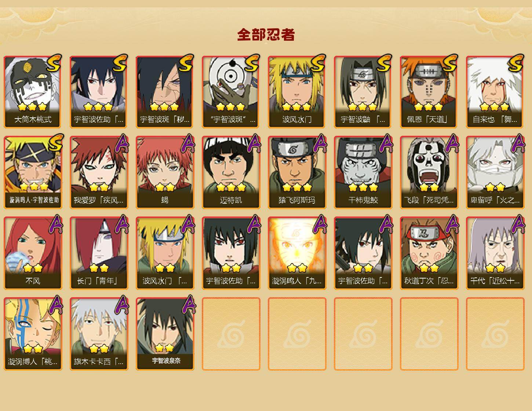The image size is (532, 411).
Task: Select the 大筒木桃式 ninja card
Action: coord(33,92)
